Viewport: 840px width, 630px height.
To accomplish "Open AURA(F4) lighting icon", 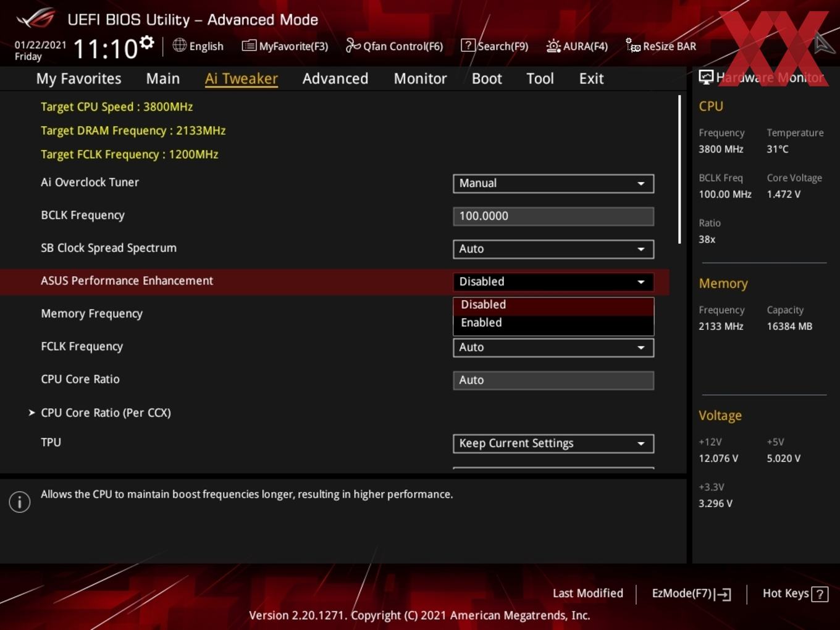I will [553, 46].
